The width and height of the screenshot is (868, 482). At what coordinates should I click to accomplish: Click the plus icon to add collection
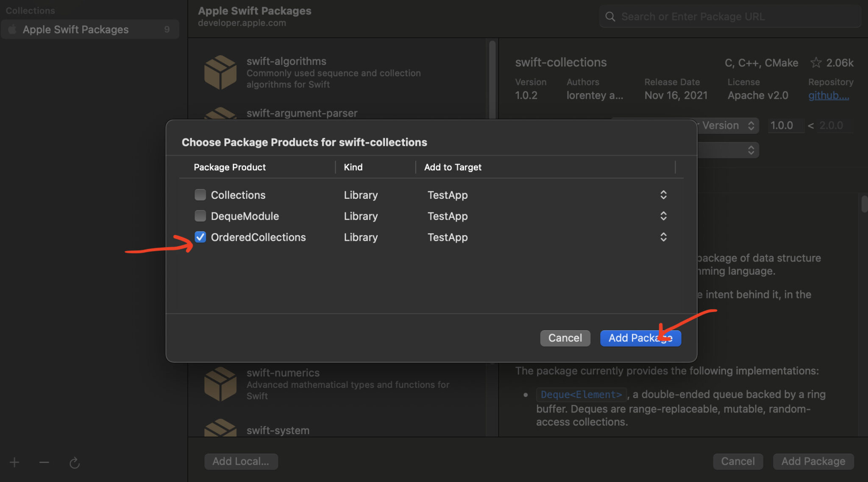(14, 462)
